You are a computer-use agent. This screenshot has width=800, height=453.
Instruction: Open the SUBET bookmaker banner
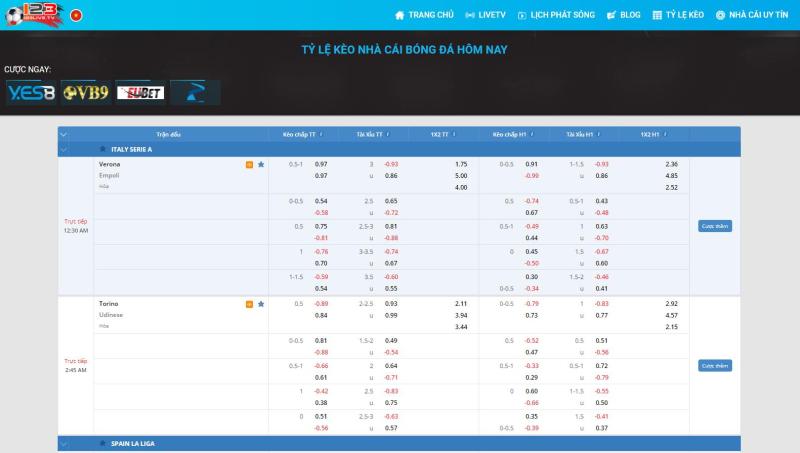click(140, 92)
